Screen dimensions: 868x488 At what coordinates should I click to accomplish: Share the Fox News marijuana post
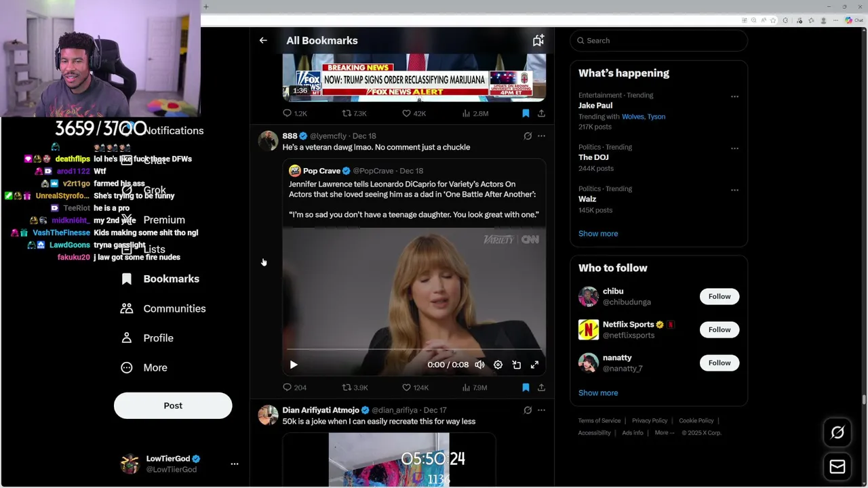click(541, 113)
